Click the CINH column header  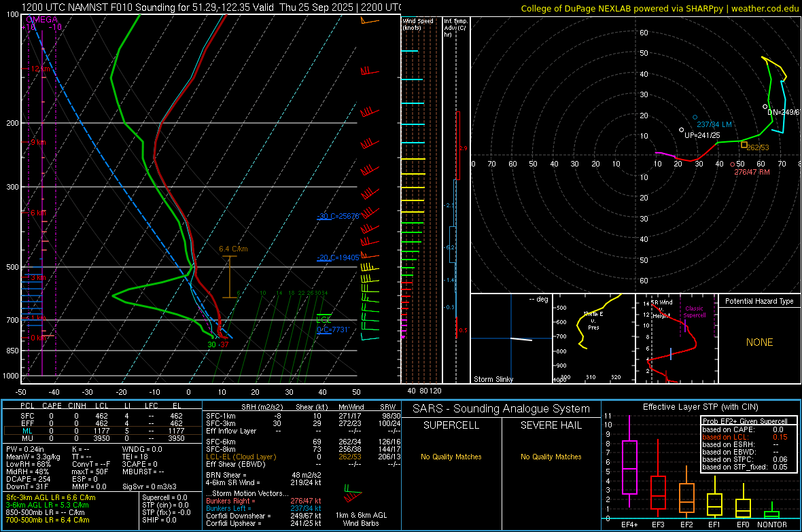click(x=77, y=406)
